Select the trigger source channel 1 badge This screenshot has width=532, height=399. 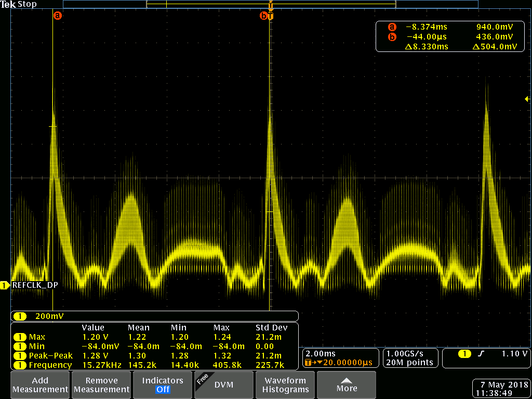(464, 354)
